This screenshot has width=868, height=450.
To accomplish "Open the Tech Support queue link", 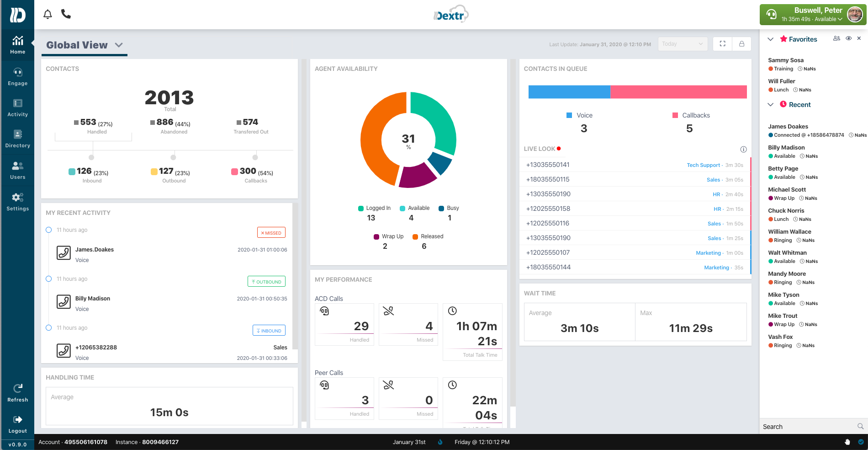I will coord(703,165).
